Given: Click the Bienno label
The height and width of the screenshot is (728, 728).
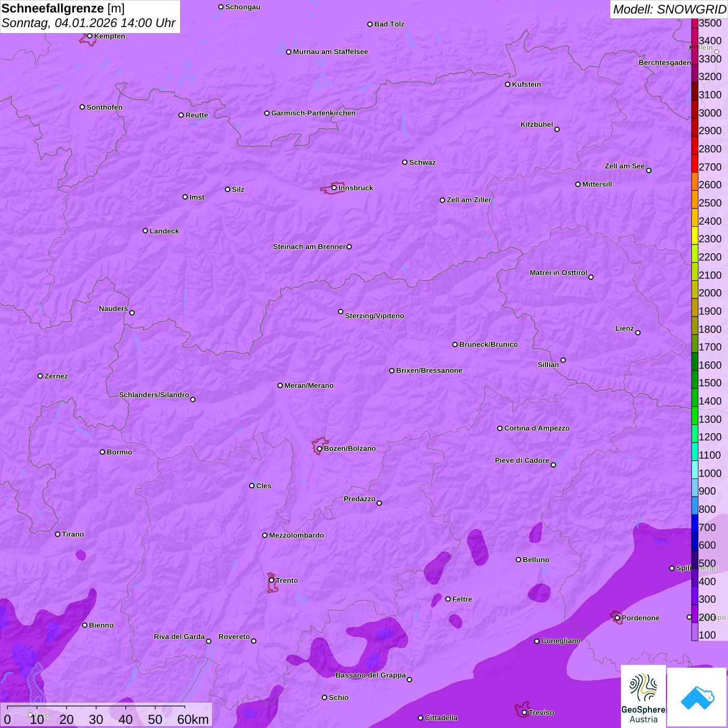Looking at the screenshot, I should tap(101, 625).
